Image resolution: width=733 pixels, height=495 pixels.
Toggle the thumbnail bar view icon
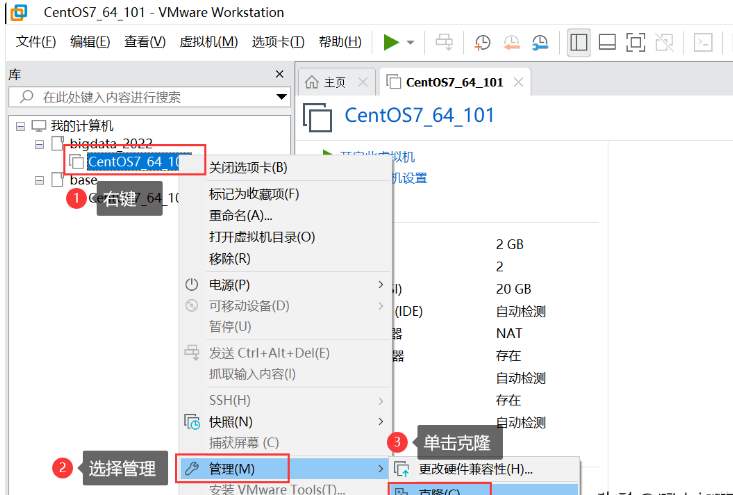click(607, 43)
